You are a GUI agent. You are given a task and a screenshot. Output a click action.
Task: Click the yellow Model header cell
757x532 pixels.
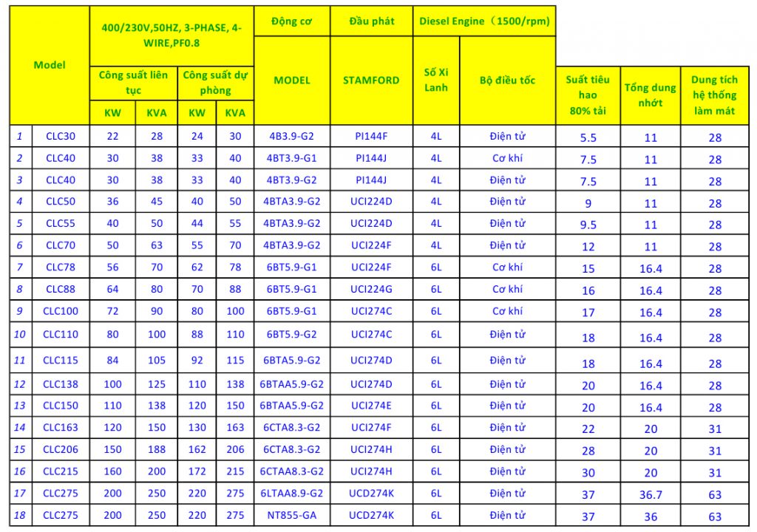(x=49, y=65)
